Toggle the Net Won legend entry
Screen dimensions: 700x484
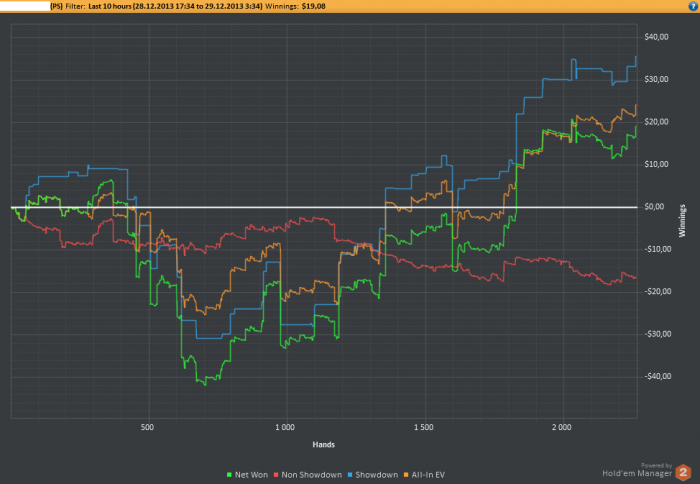click(x=247, y=475)
